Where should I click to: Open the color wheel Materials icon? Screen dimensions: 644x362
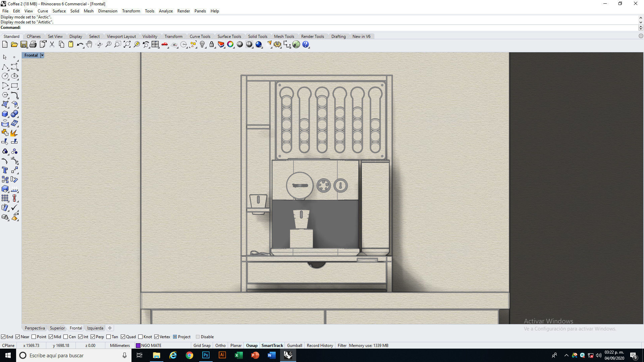coord(230,44)
